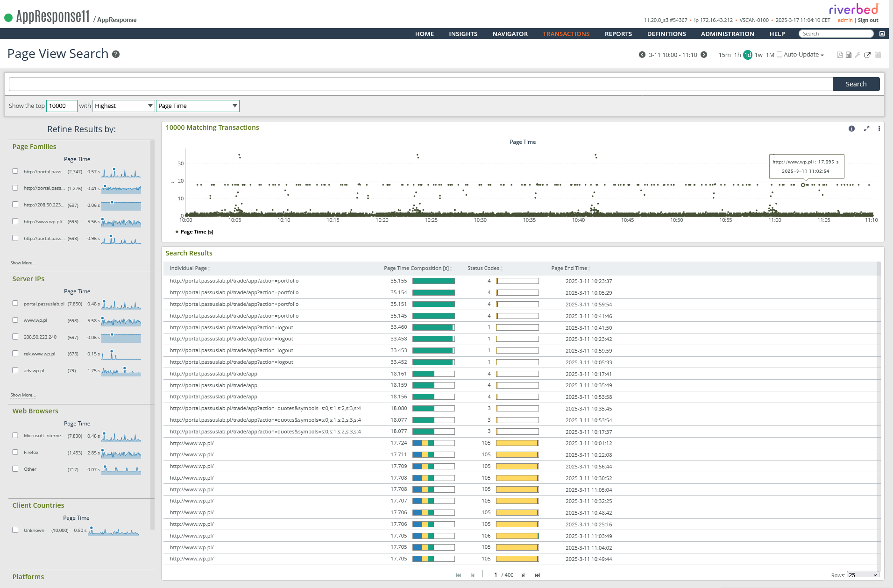Open the DEFINITIONS menu
Image resolution: width=893 pixels, height=588 pixels.
[666, 34]
